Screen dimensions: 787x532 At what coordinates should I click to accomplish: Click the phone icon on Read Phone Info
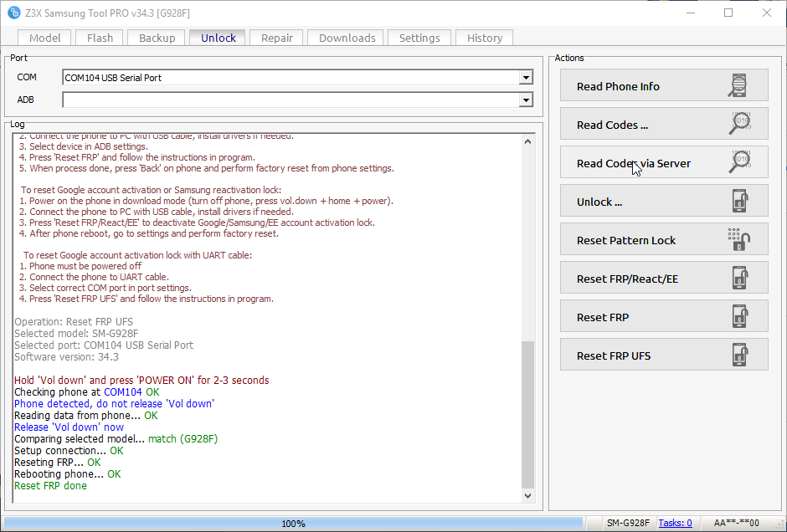(738, 85)
